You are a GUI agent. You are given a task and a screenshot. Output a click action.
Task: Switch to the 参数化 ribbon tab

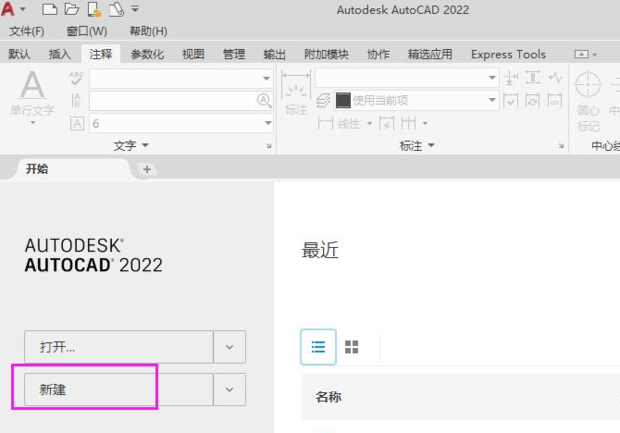pos(147,54)
